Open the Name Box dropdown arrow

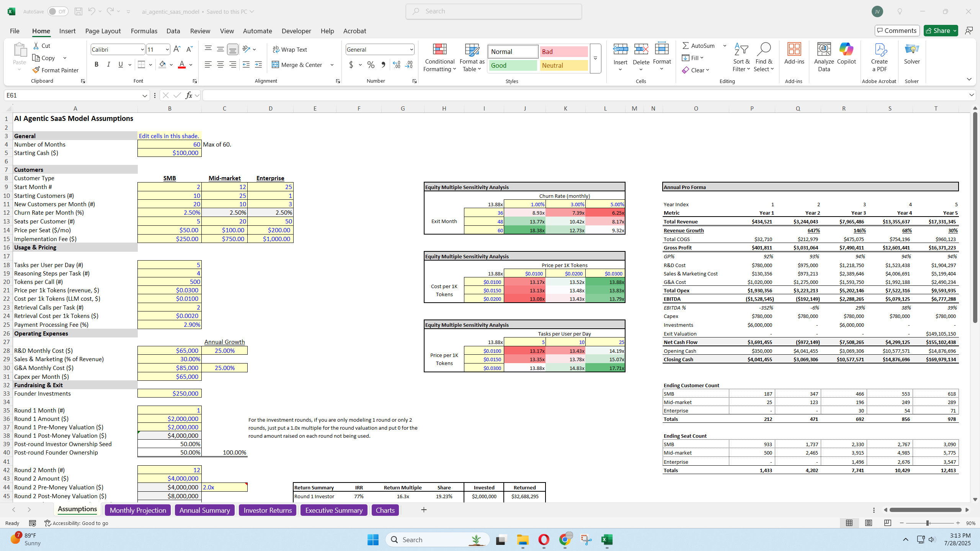pyautogui.click(x=145, y=95)
